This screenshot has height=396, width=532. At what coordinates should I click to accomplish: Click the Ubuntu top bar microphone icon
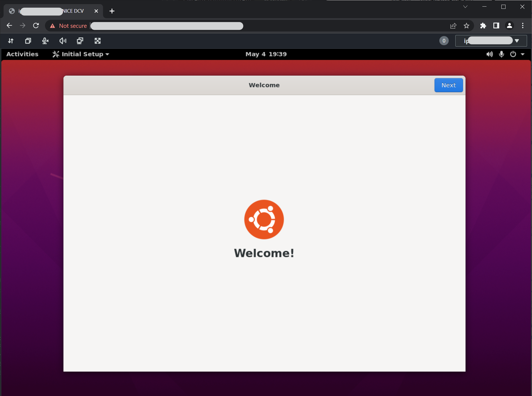[501, 54]
